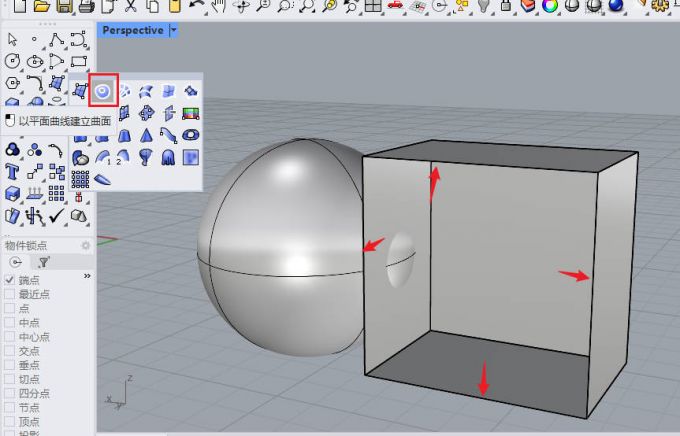680x436 pixels.
Task: Disable the 端点 object snap checkbox
Action: click(10, 280)
